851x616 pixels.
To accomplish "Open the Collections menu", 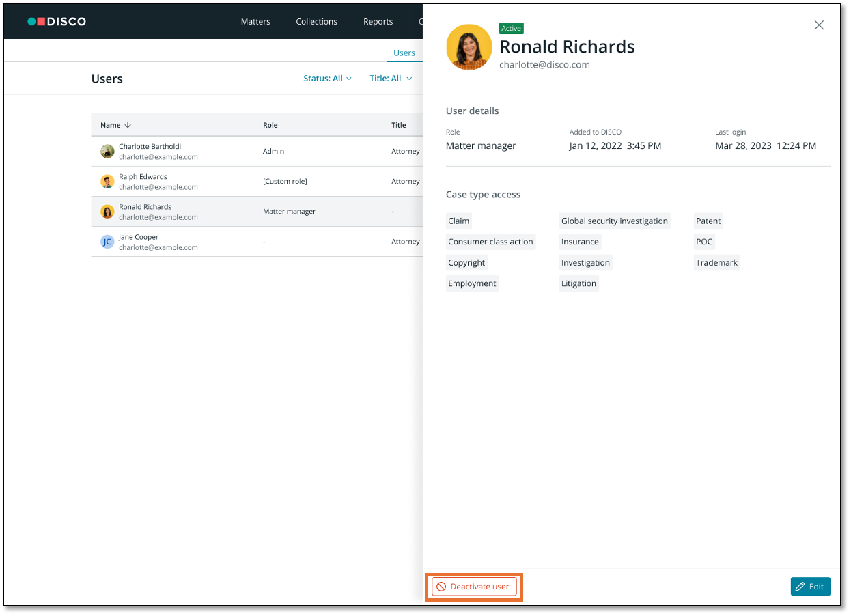I will tap(316, 21).
